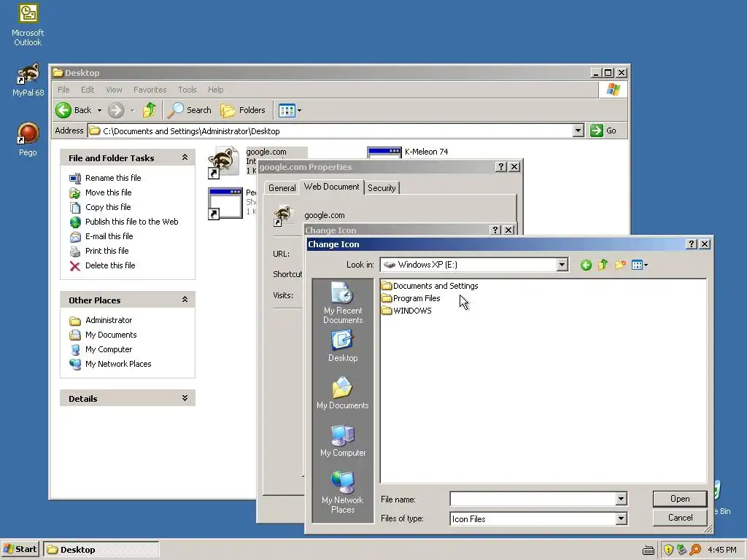The image size is (747, 560).
Task: Open the File menu
Action: [x=63, y=90]
